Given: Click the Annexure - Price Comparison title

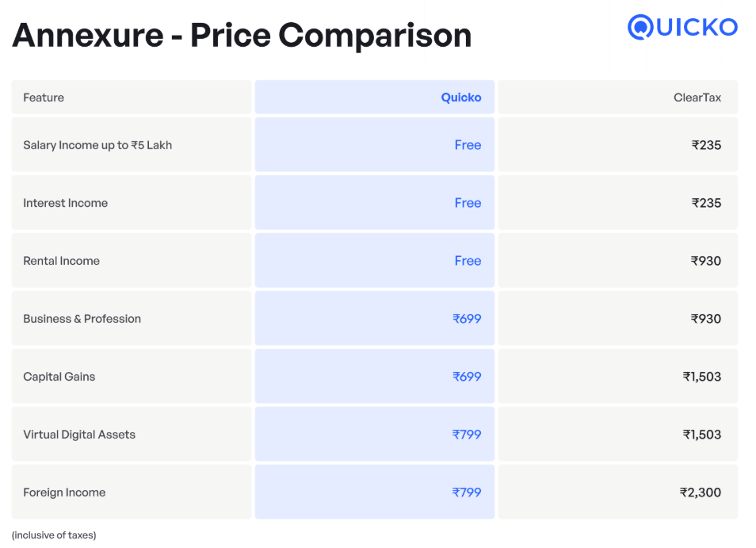Looking at the screenshot, I should [242, 36].
